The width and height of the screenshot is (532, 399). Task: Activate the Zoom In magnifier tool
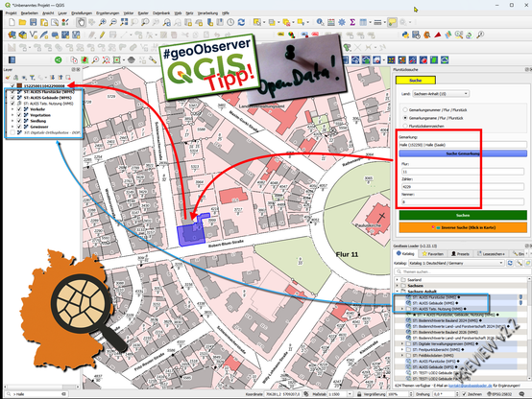pyautogui.click(x=103, y=22)
